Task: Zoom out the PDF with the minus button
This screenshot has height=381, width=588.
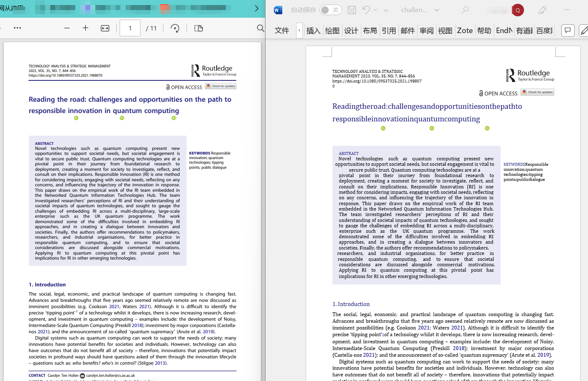Action: pyautogui.click(x=67, y=28)
